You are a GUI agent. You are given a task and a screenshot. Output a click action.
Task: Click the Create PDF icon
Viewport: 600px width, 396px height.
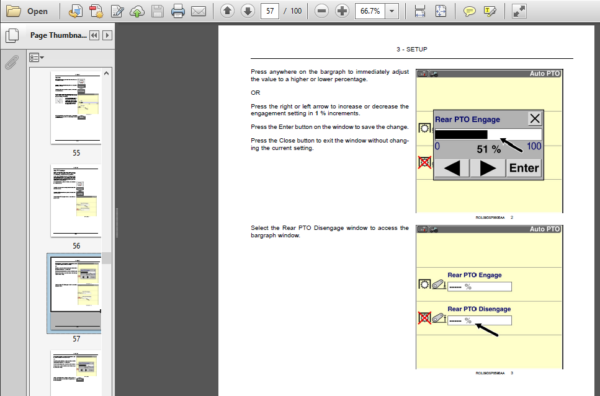(96, 11)
